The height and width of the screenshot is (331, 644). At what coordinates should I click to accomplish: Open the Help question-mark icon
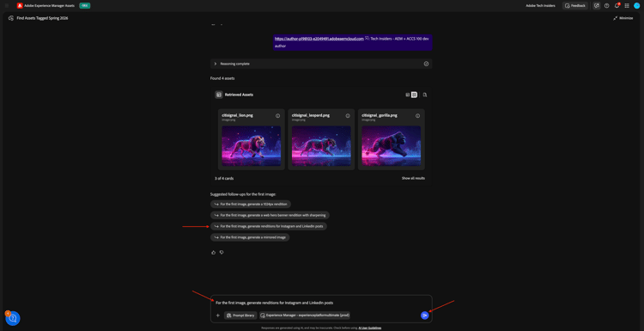point(606,6)
